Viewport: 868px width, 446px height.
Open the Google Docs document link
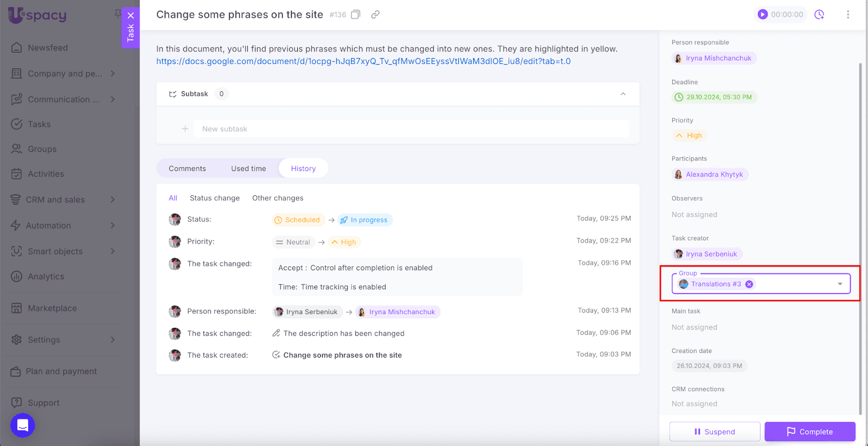(363, 61)
